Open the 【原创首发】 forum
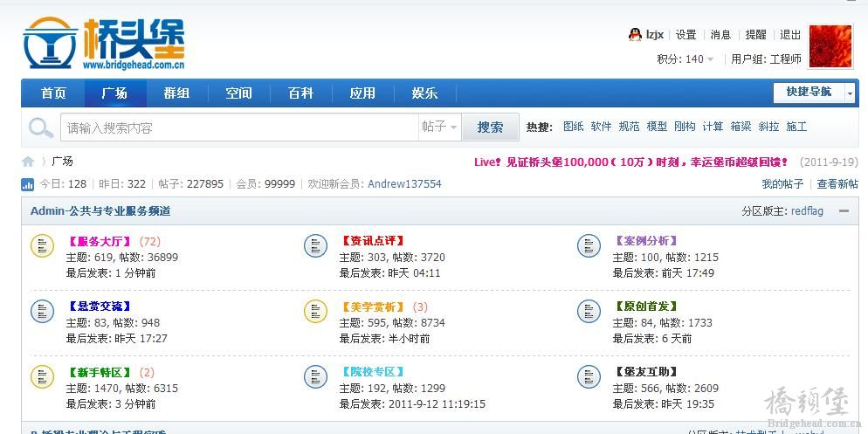Viewport: 868px width, 434px height. (x=646, y=307)
